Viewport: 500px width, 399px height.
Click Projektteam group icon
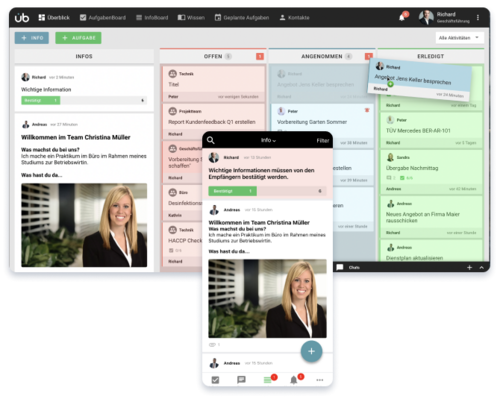(172, 111)
